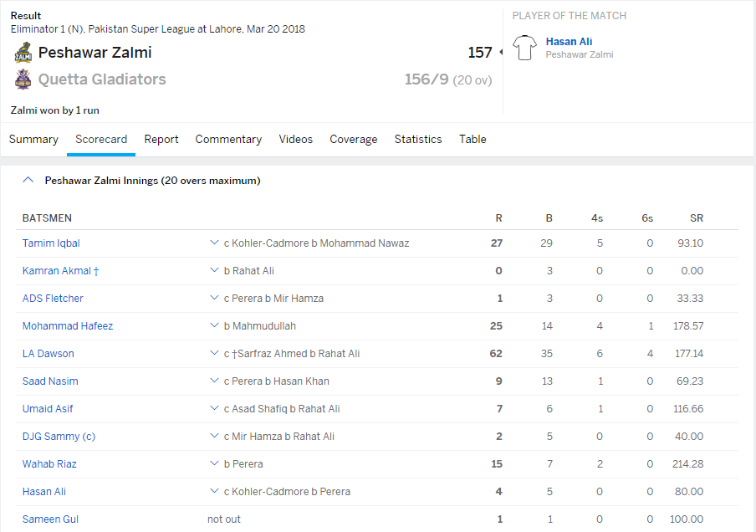The width and height of the screenshot is (756, 532).
Task: Expand Tamim Iqbal dismissal details chevron
Action: pyautogui.click(x=214, y=243)
